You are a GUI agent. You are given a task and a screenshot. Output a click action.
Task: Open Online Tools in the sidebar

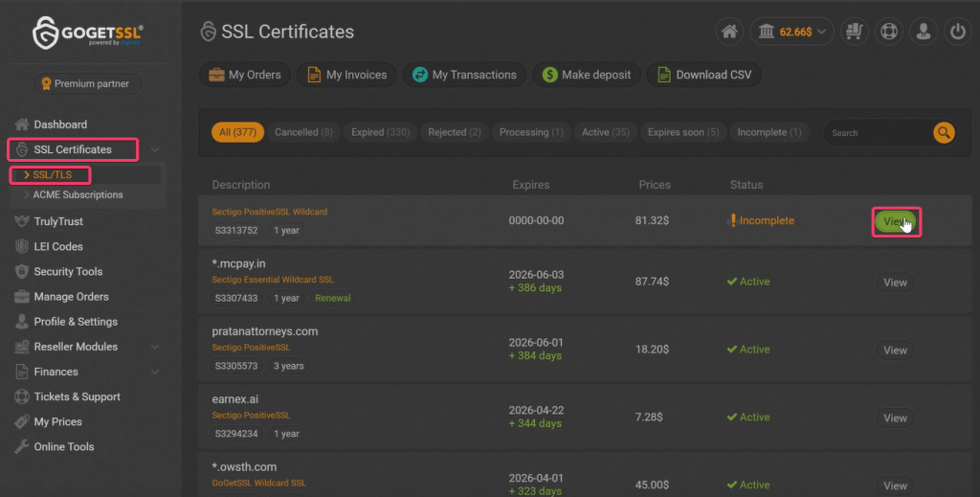point(64,446)
